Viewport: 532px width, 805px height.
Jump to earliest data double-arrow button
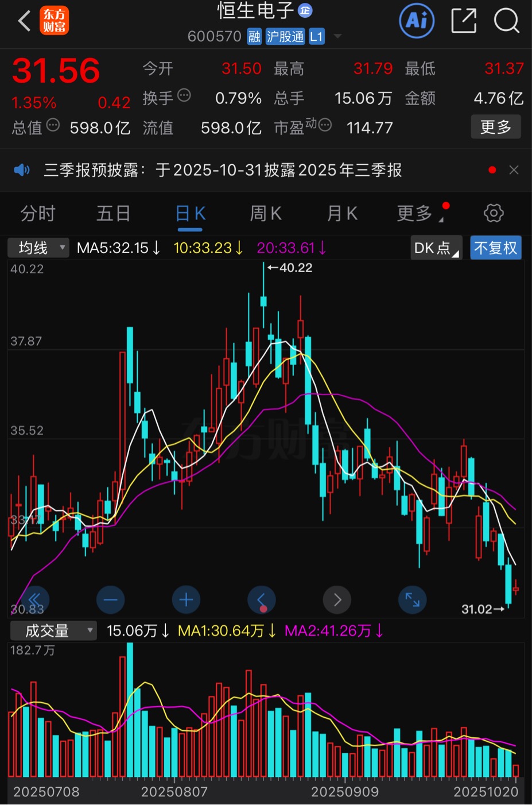(x=34, y=600)
